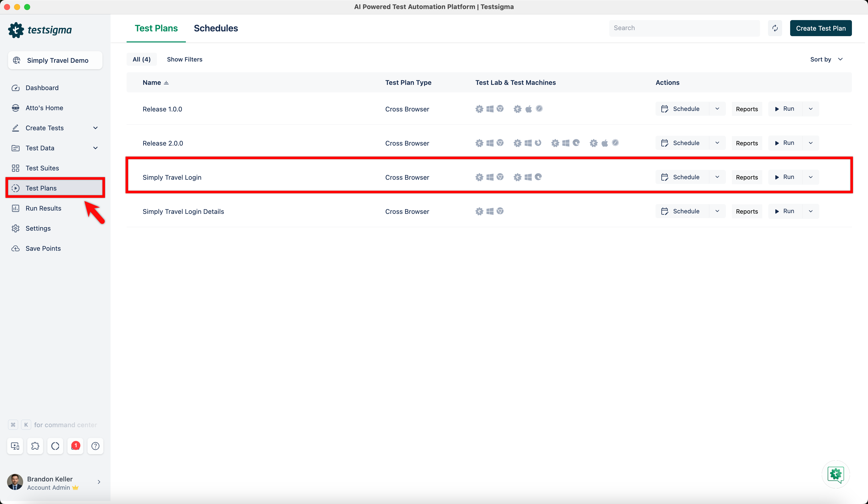Expand the Create Tests menu

coord(95,128)
